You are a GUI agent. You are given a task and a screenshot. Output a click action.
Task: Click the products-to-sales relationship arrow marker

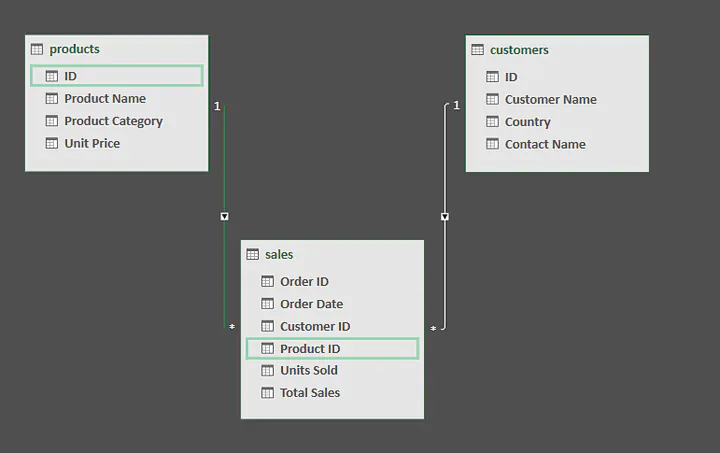(x=225, y=216)
